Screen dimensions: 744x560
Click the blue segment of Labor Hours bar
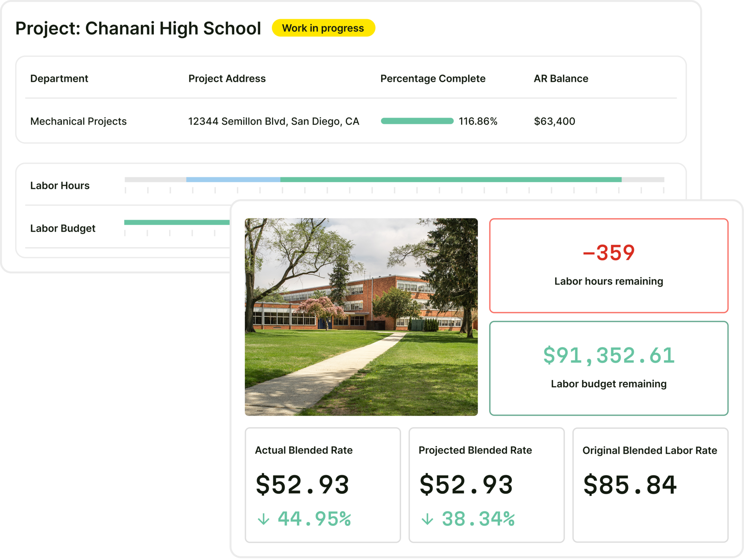(x=233, y=180)
